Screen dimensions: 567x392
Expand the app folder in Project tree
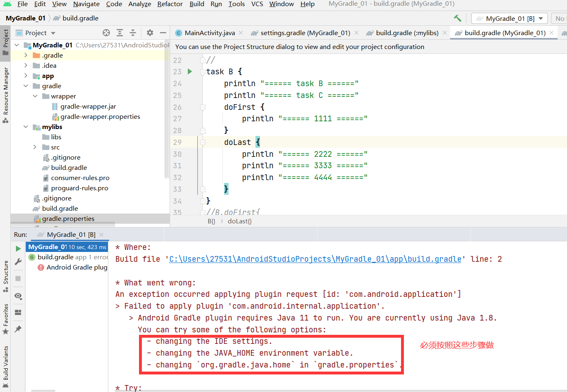coord(26,76)
